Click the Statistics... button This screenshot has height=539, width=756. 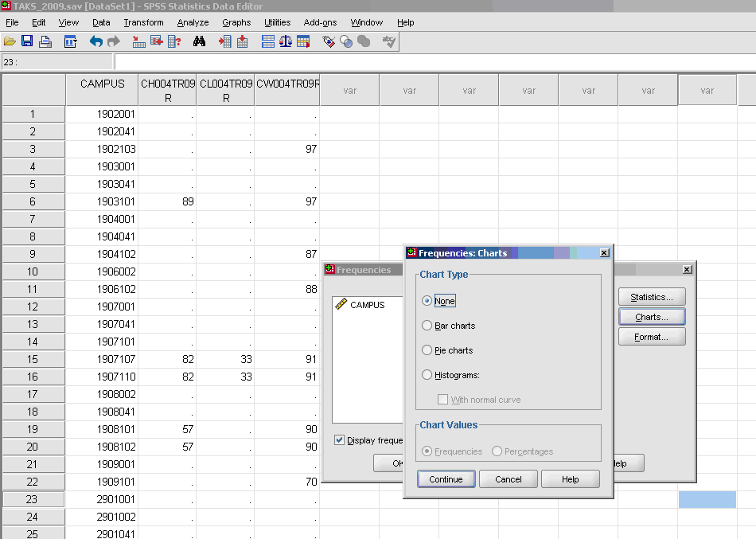[652, 297]
